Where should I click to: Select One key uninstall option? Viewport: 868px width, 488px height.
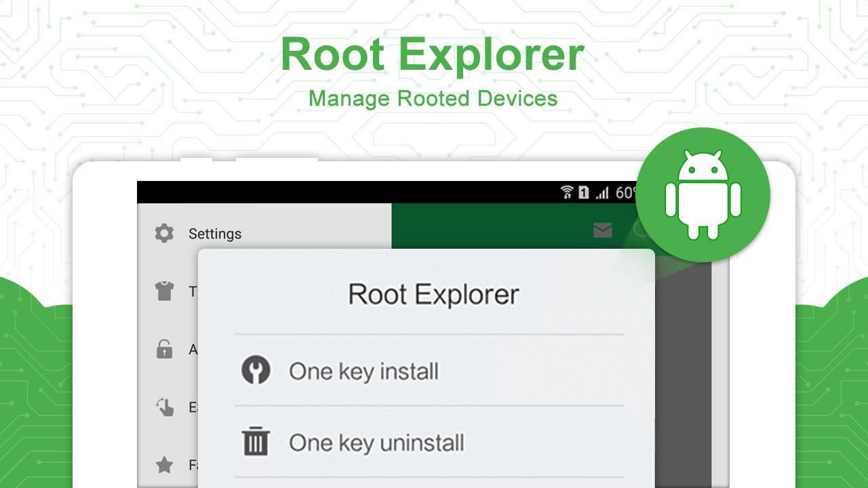coord(429,443)
